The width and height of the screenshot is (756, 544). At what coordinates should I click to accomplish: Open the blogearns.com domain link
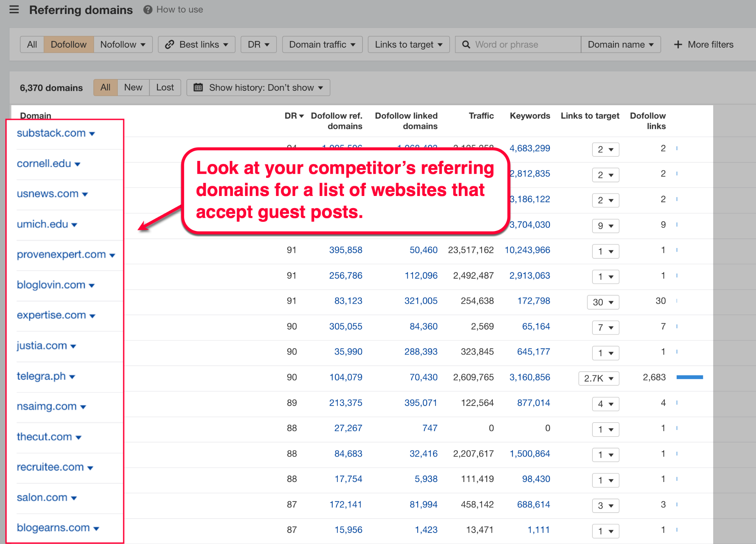point(53,528)
